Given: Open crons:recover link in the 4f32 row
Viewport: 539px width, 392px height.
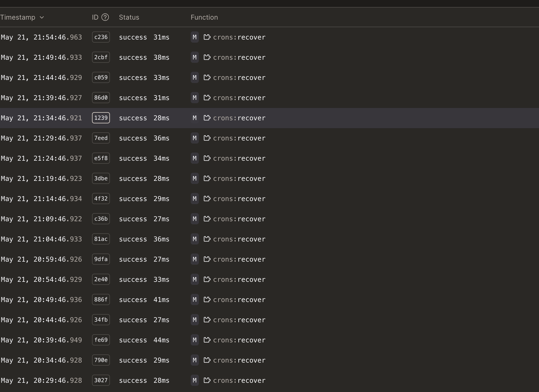Looking at the screenshot, I should [x=239, y=199].
